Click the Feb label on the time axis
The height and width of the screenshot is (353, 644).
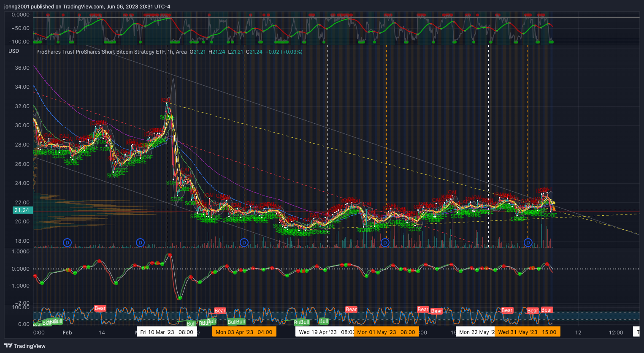(67, 333)
